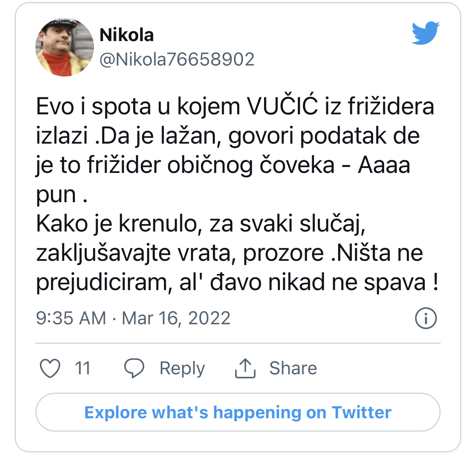Click the 9:35 AM time text
This screenshot has width=476, height=461.
coord(71,318)
